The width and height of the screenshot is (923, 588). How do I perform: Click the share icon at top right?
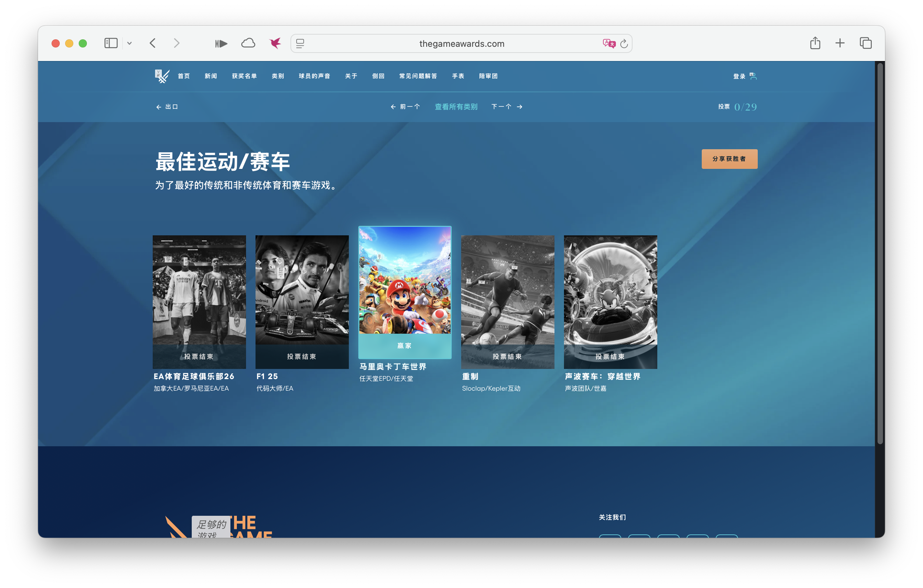coord(815,43)
